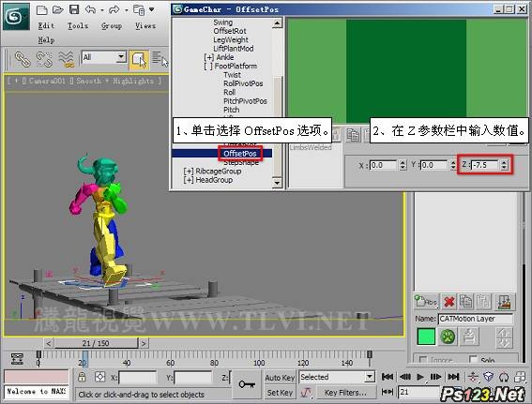Click the Copy Layer icon
Viewport: 532px width, 404px height.
(466, 301)
